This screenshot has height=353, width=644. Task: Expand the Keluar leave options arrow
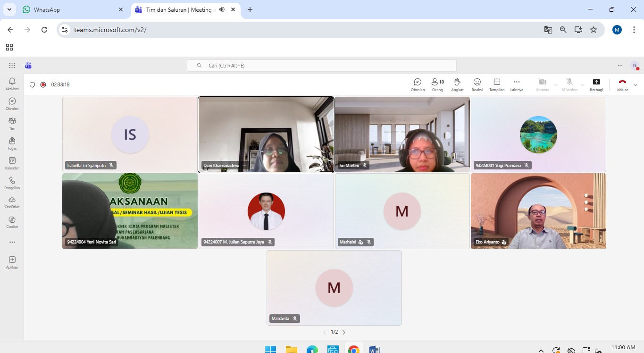point(636,85)
